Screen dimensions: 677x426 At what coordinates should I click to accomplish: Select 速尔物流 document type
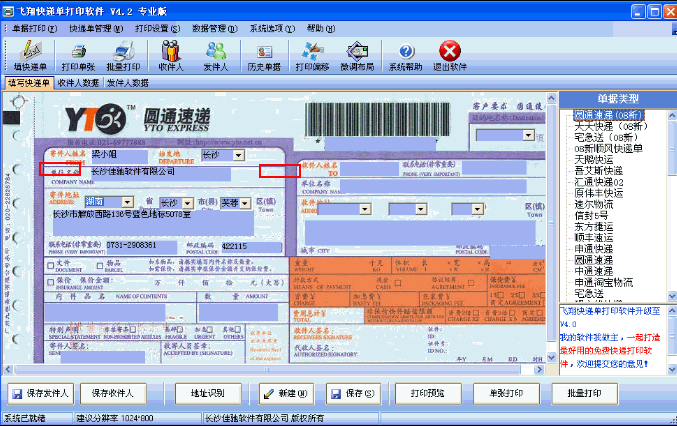coord(594,205)
